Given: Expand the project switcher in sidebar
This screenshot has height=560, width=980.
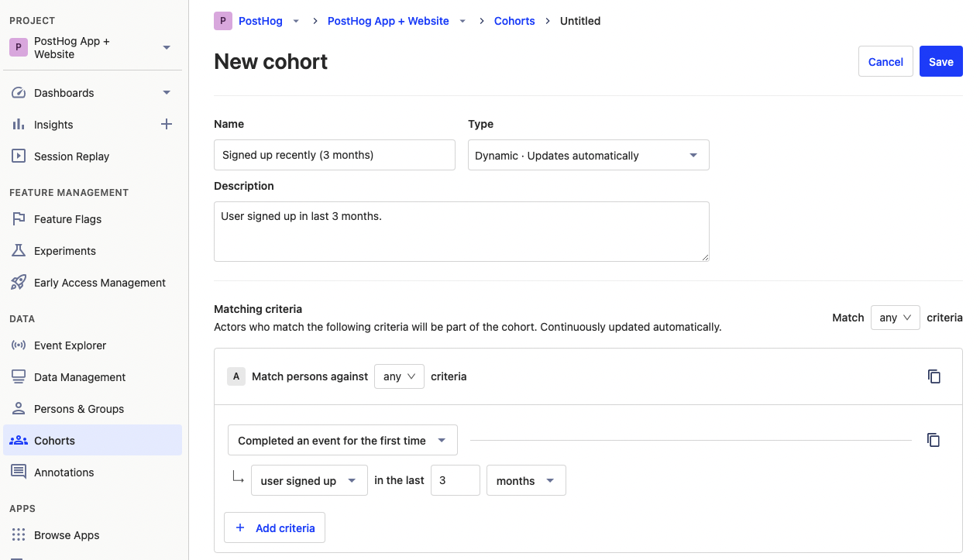Looking at the screenshot, I should (167, 48).
